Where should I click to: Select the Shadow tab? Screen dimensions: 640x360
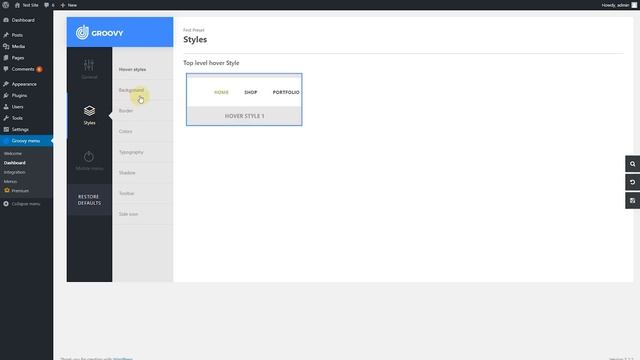pos(143,173)
